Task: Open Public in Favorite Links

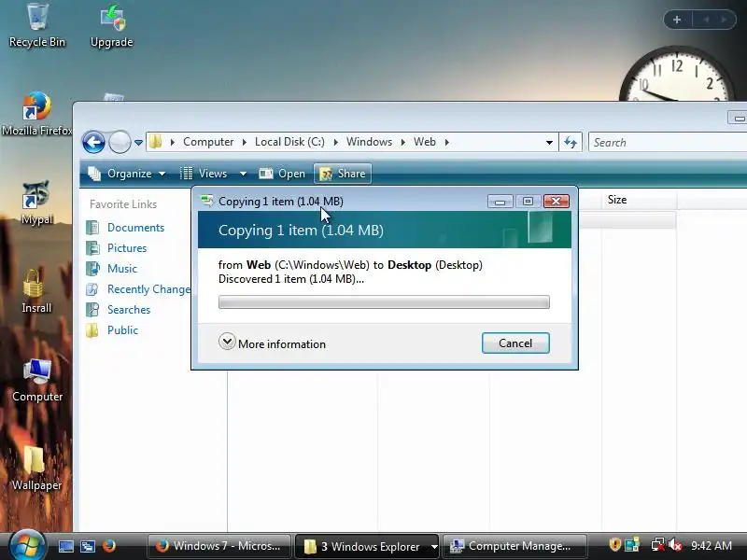Action: pyautogui.click(x=122, y=330)
